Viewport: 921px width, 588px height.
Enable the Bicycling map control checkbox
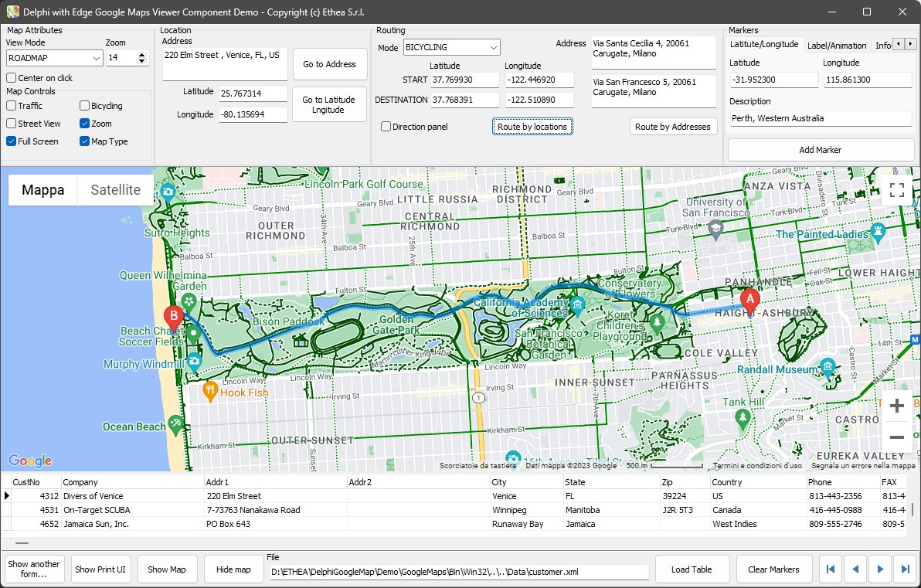(84, 106)
